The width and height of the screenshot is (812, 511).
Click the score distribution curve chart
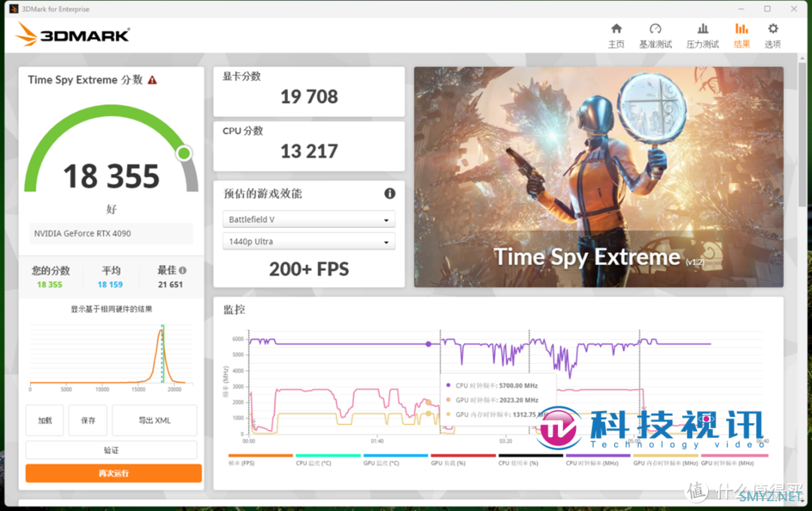[111, 357]
